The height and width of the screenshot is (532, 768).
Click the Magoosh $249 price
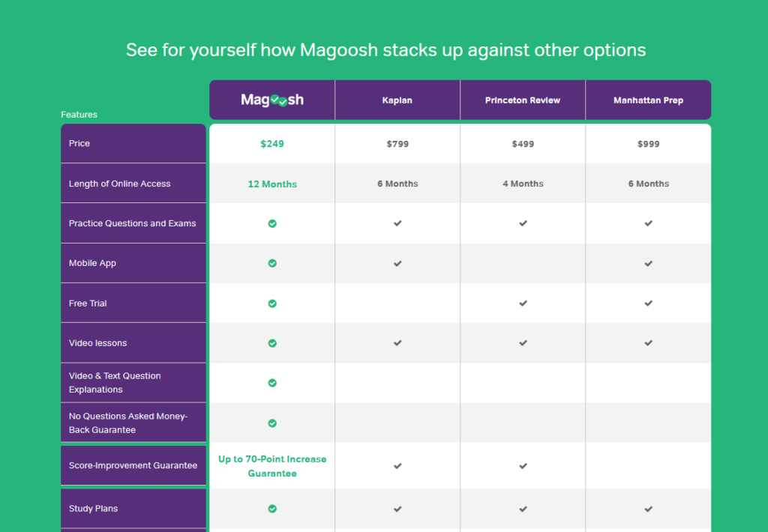click(x=272, y=144)
